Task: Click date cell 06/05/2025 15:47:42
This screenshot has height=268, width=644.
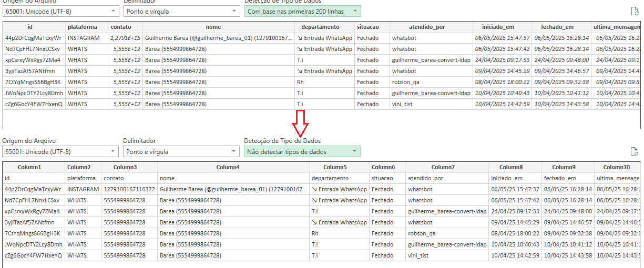Action: [502, 49]
